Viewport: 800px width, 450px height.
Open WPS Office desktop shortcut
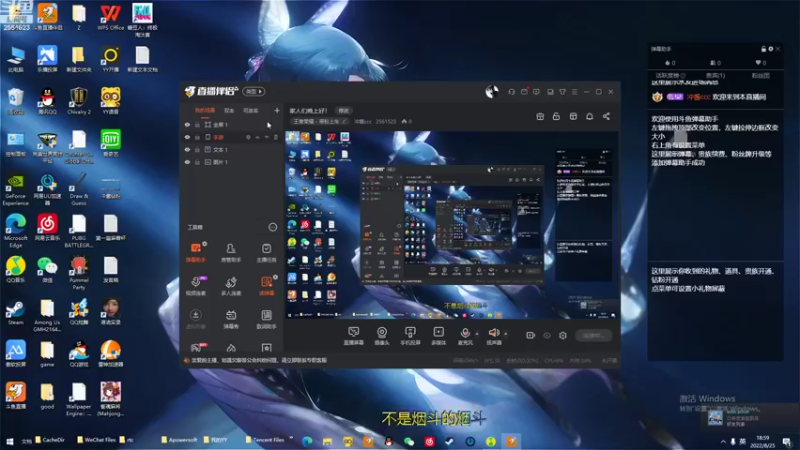click(110, 17)
